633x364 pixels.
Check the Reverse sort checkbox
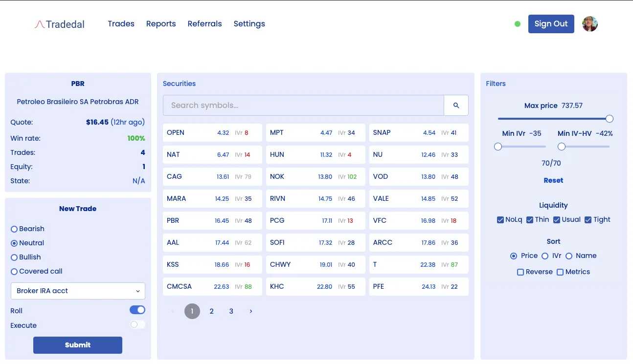[x=520, y=272]
